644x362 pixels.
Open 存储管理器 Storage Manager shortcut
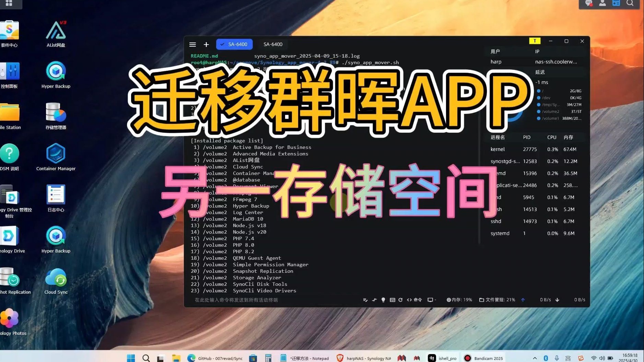click(56, 116)
